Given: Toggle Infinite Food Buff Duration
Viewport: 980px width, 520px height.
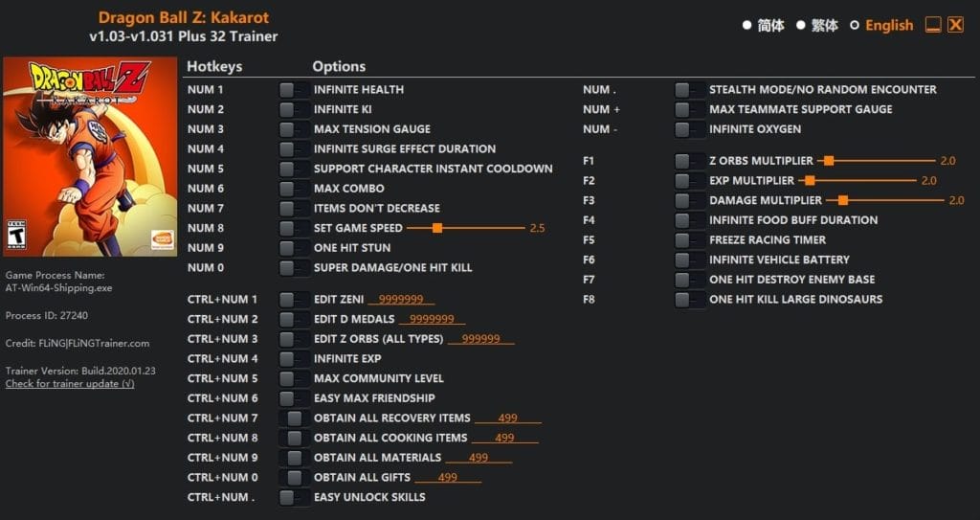Looking at the screenshot, I should pyautogui.click(x=689, y=220).
